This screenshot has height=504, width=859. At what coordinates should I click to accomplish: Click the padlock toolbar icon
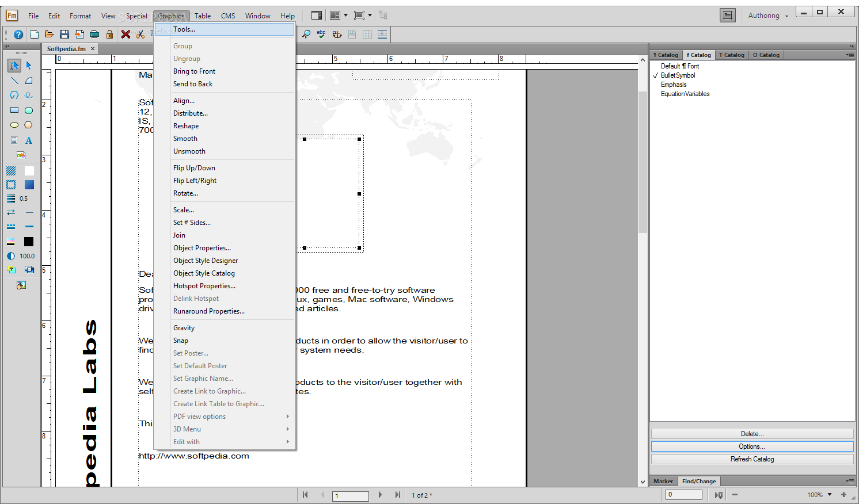pyautogui.click(x=109, y=35)
